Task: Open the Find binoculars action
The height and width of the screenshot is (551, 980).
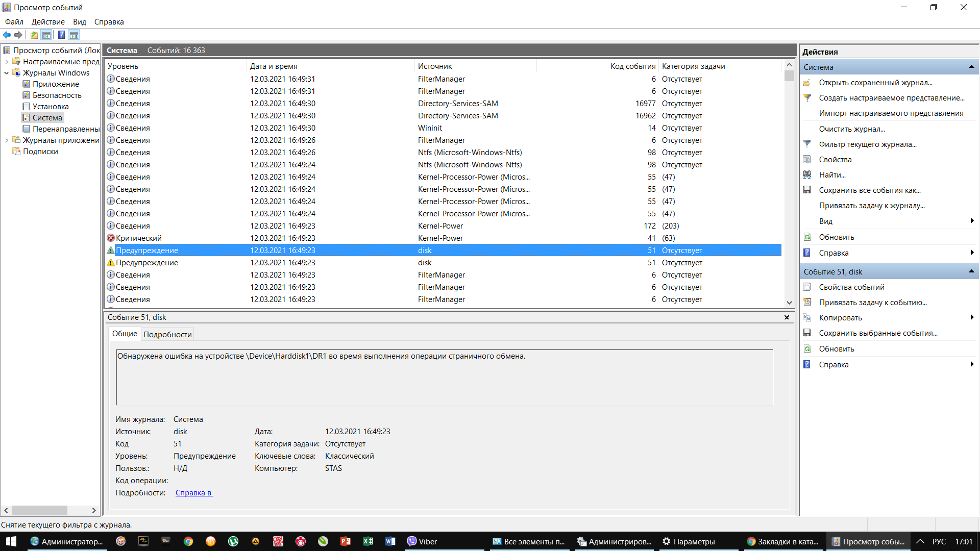Action: tap(832, 175)
